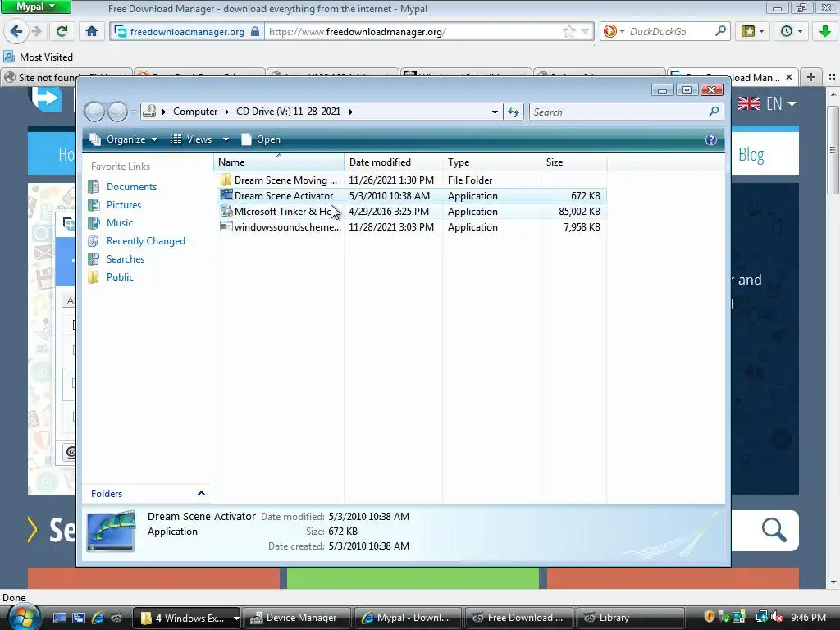Bookmark this page with the star
The width and height of the screenshot is (840, 630).
coord(569,32)
